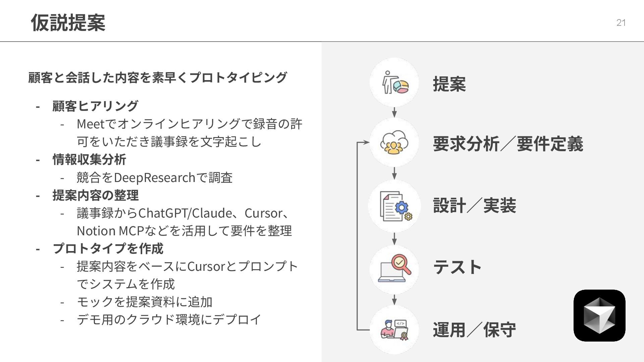The width and height of the screenshot is (644, 362).
Task: Click the proposal presenter chart icon
Action: 394,82
